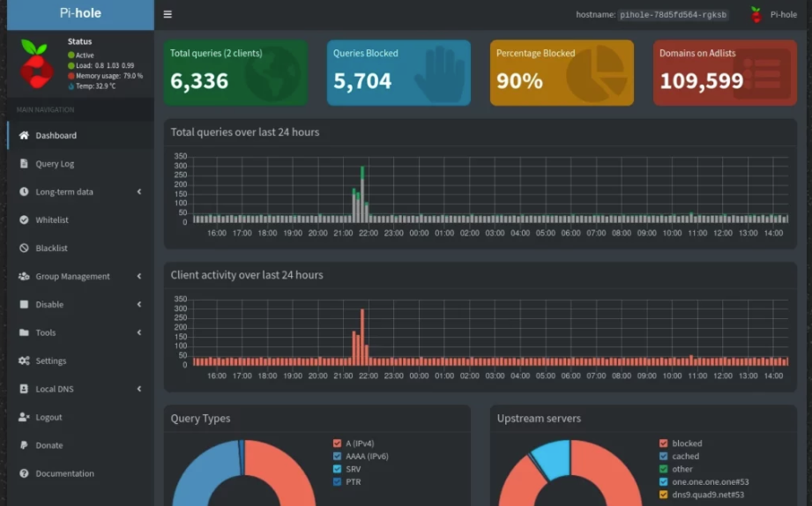812x506 pixels.
Task: Expand the Tools submenu chevron
Action: tap(138, 333)
